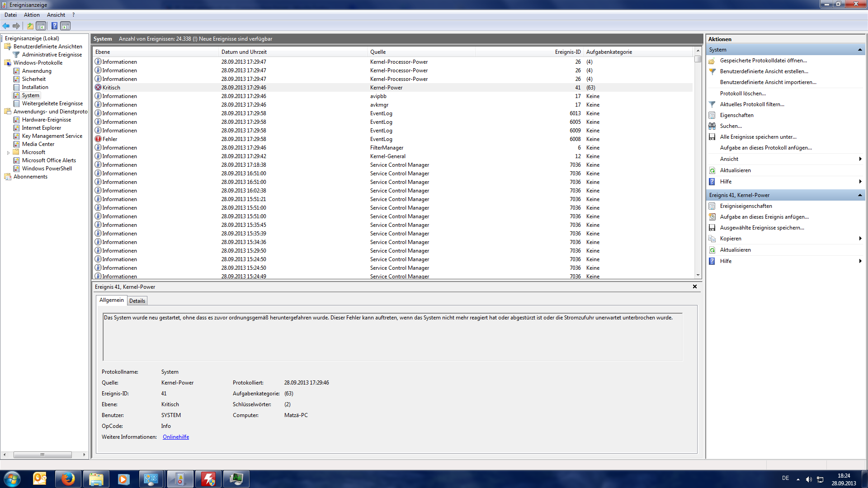Viewport: 868px width, 488px height.
Task: Collapse the System actions section header
Action: tap(860, 50)
